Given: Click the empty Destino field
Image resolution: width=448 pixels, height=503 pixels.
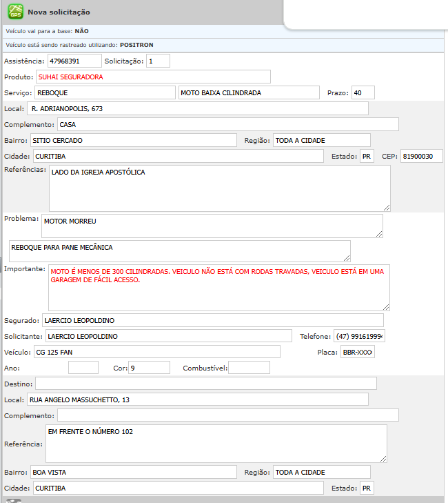Looking at the screenshot, I should click(x=205, y=384).
